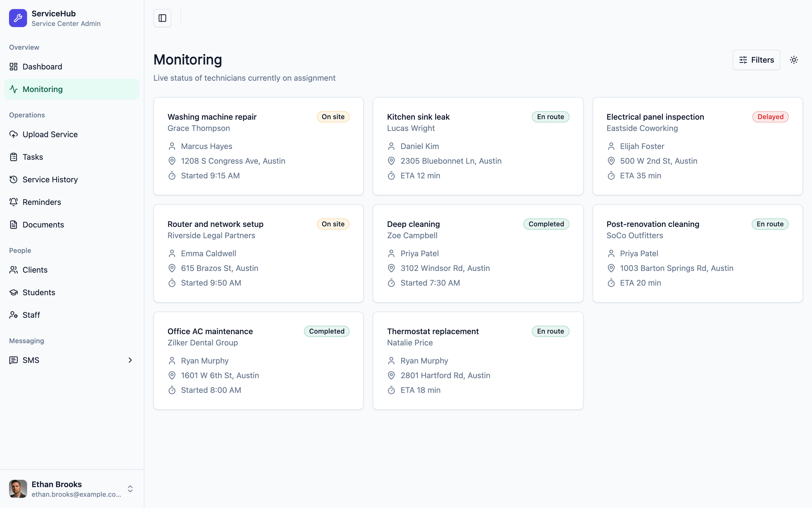Click location pin beside 2305 Bluebonnet Ln
The height and width of the screenshot is (508, 812).
pos(391,161)
